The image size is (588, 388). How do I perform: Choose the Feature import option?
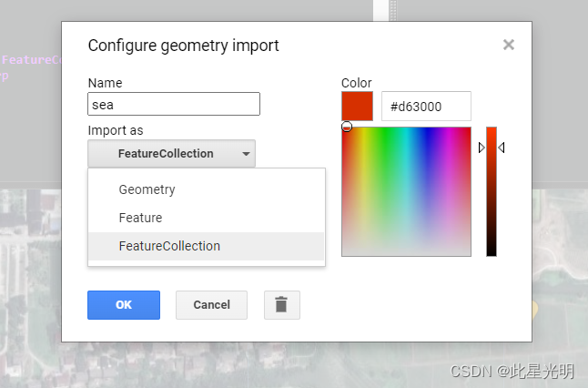pyautogui.click(x=140, y=218)
